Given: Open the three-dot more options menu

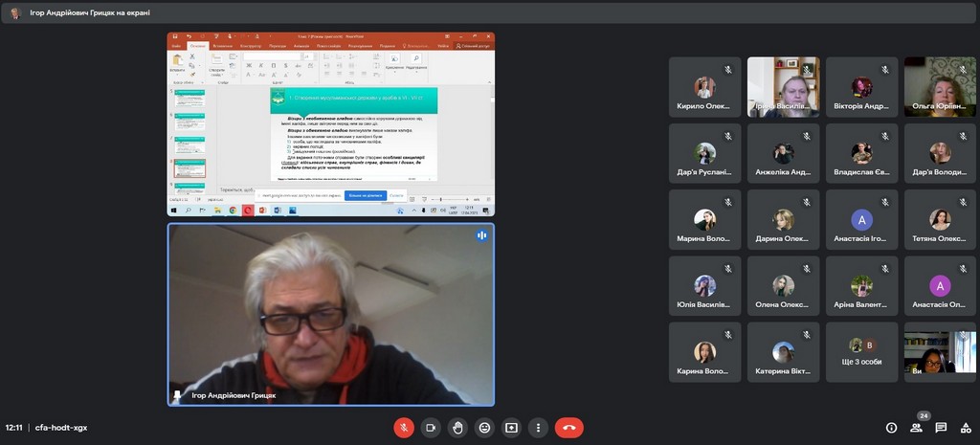Looking at the screenshot, I should pyautogui.click(x=538, y=428).
